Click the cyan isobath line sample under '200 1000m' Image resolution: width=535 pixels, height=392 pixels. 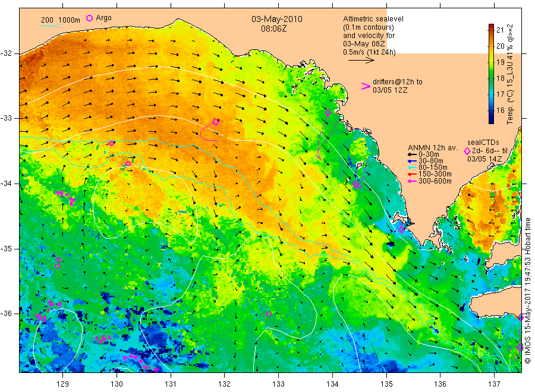coord(50,26)
